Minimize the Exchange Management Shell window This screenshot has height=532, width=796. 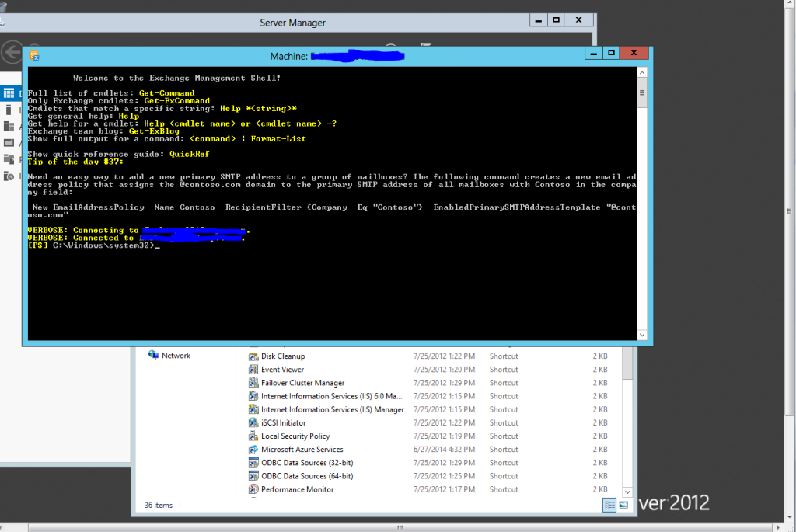pyautogui.click(x=593, y=53)
